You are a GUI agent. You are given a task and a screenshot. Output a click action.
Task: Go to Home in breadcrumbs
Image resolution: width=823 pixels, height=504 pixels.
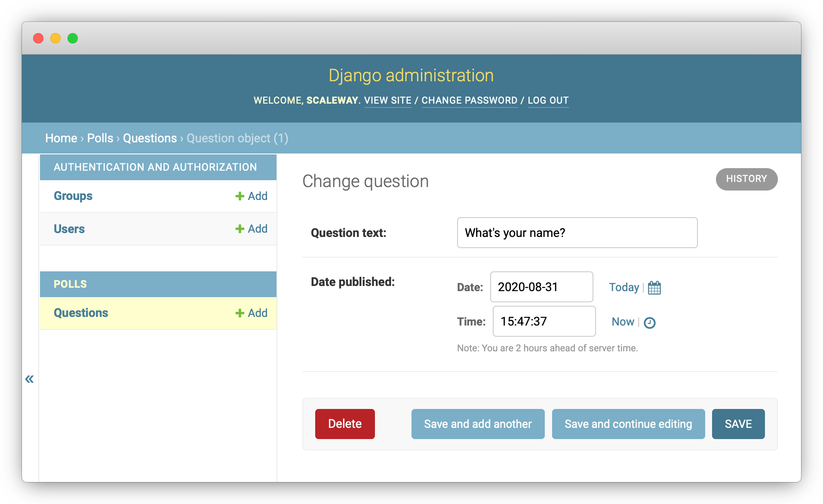point(61,138)
